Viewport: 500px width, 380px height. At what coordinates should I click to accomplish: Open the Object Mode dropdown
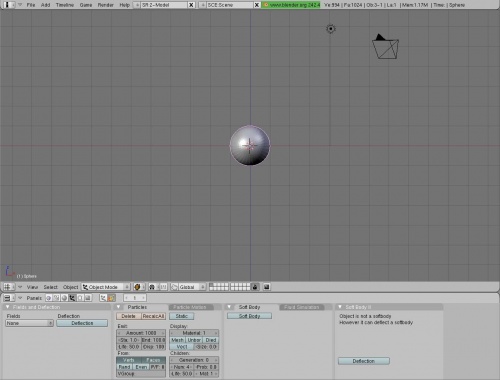pos(106,287)
